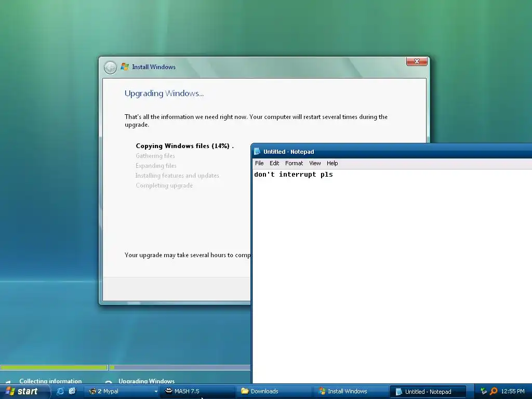Click in the Notepad text area
Image resolution: width=532 pixels, height=399 pixels.
(x=392, y=276)
